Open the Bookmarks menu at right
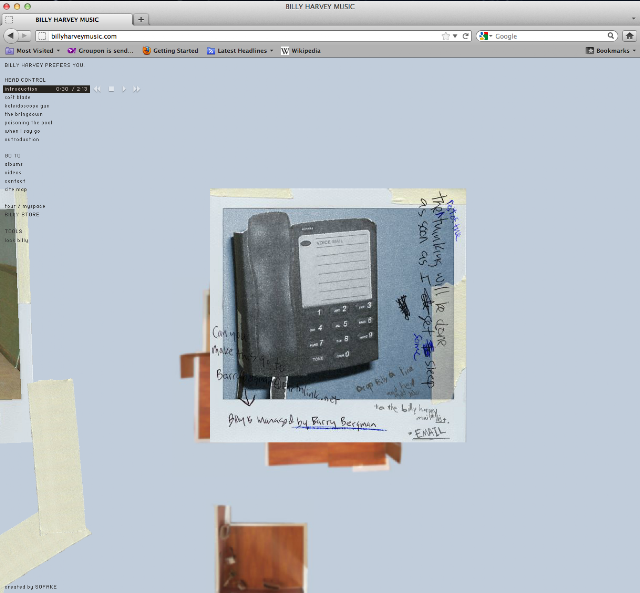 [x=611, y=51]
